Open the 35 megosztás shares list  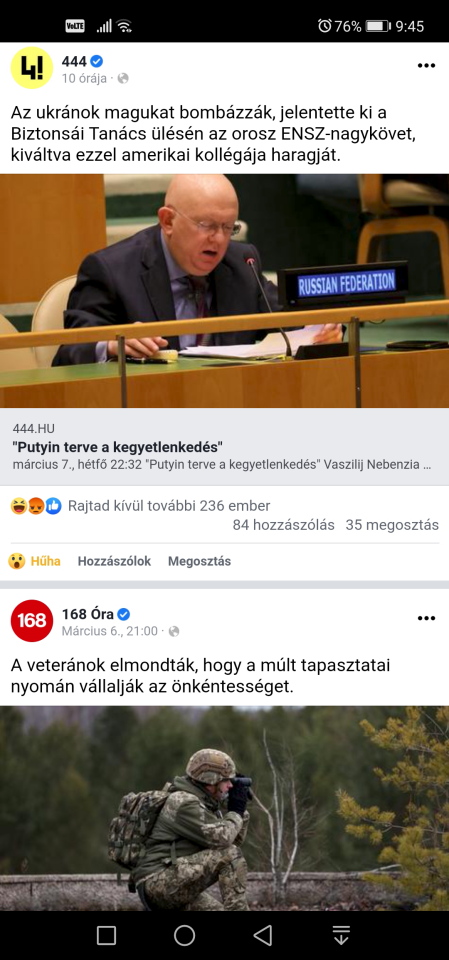click(x=392, y=525)
